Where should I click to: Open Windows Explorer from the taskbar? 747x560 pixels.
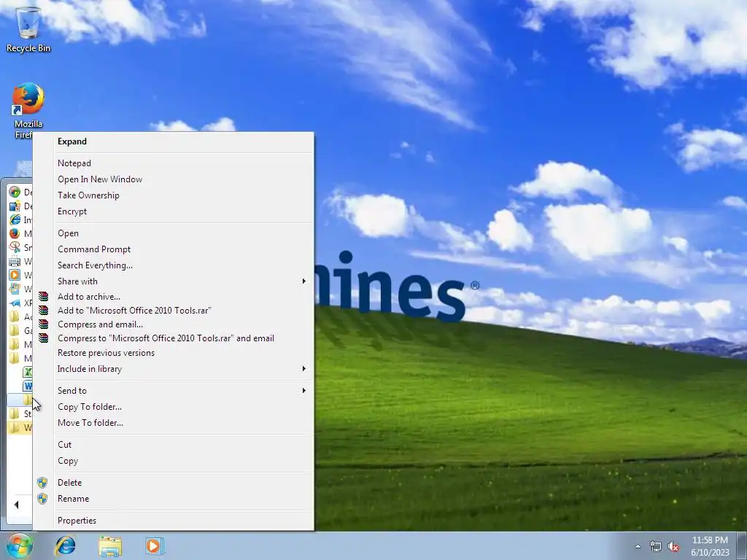pos(110,546)
